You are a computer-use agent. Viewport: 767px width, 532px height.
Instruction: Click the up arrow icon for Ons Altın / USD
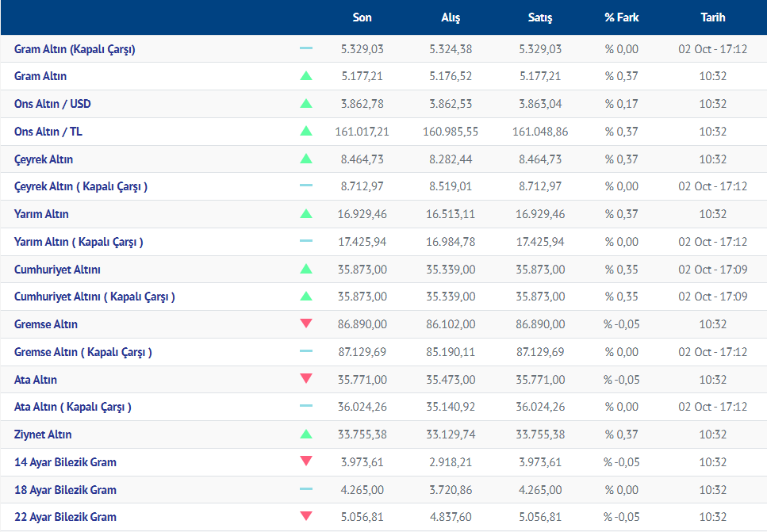click(306, 104)
